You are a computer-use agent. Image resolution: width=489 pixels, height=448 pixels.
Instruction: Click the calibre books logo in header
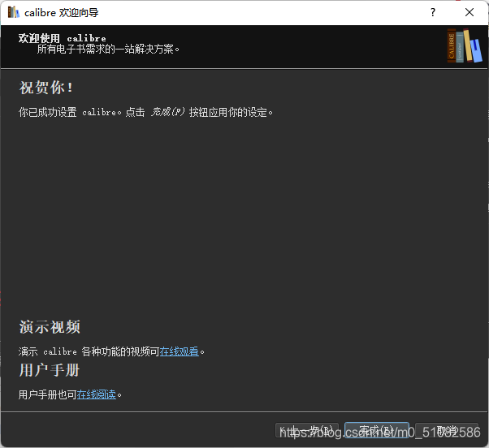(465, 45)
